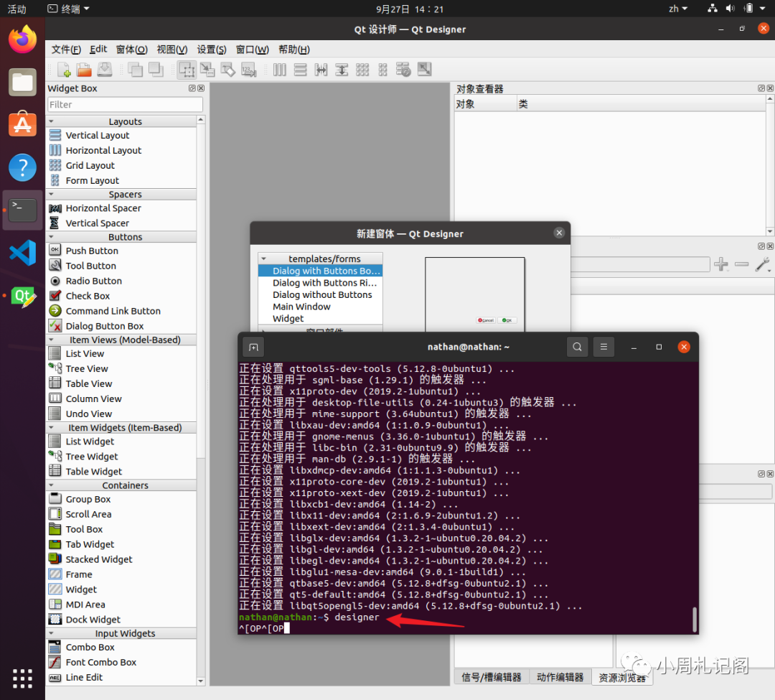
Task: Collapse templates/forms tree in new form dialog
Action: [263, 258]
